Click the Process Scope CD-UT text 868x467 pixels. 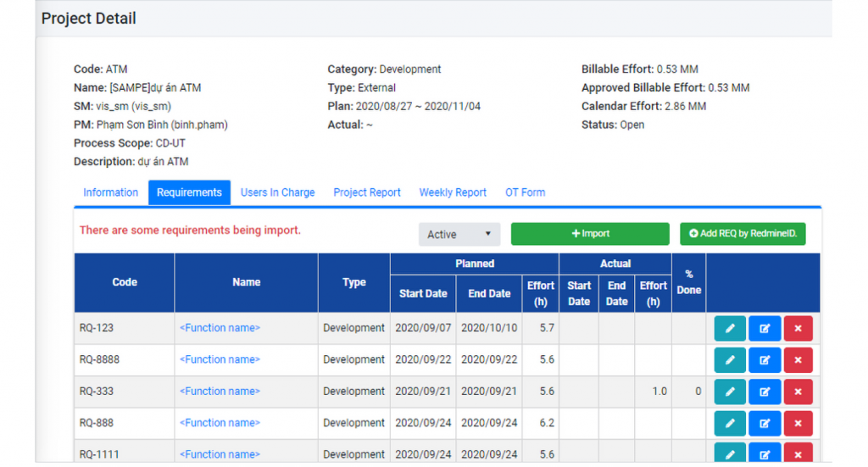coord(130,142)
